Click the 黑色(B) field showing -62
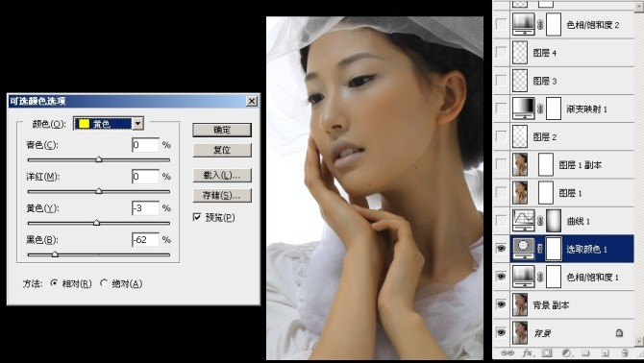The width and height of the screenshot is (644, 363). pos(145,239)
